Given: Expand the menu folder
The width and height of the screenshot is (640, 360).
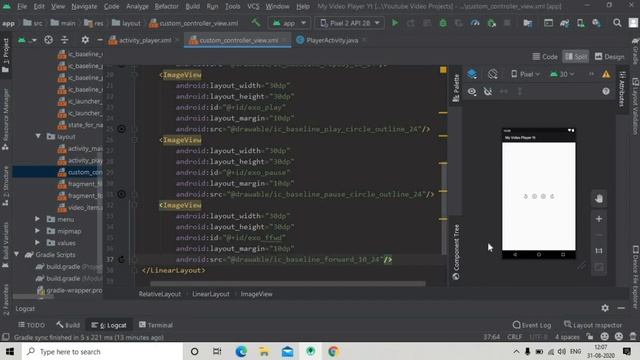Looking at the screenshot, I should pos(38,219).
